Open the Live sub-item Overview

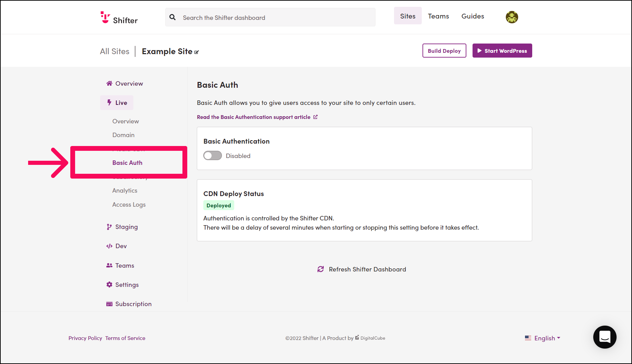pyautogui.click(x=126, y=121)
